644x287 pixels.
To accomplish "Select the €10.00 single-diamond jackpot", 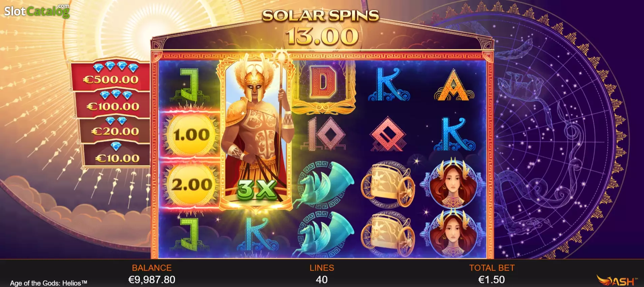I will pyautogui.click(x=117, y=154).
